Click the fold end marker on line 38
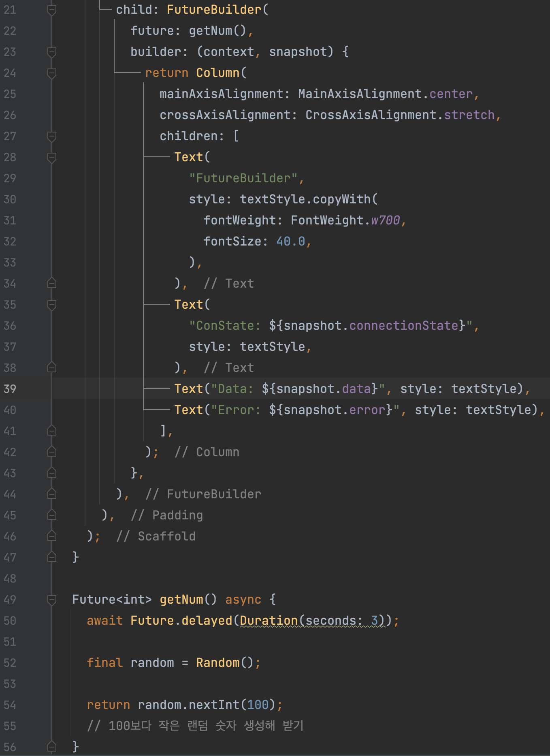The image size is (550, 756). [x=52, y=367]
